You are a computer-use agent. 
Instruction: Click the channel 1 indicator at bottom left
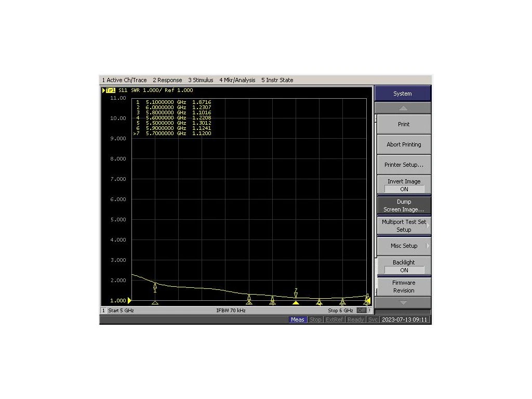[x=103, y=310]
